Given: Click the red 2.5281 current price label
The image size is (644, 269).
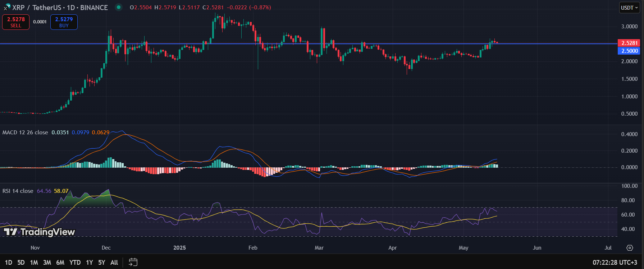Looking at the screenshot, I should pyautogui.click(x=629, y=43).
